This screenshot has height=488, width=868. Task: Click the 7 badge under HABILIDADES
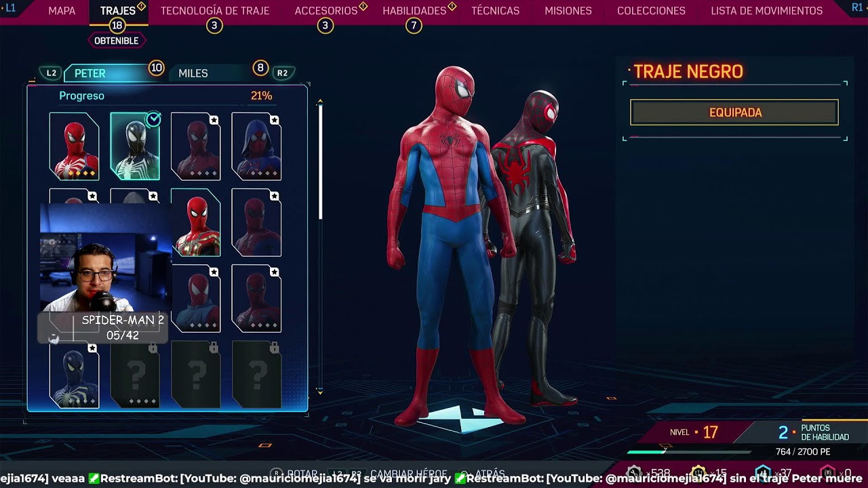point(414,26)
